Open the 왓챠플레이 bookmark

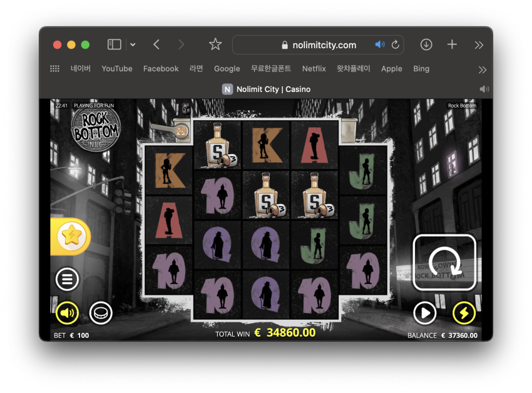pyautogui.click(x=353, y=69)
